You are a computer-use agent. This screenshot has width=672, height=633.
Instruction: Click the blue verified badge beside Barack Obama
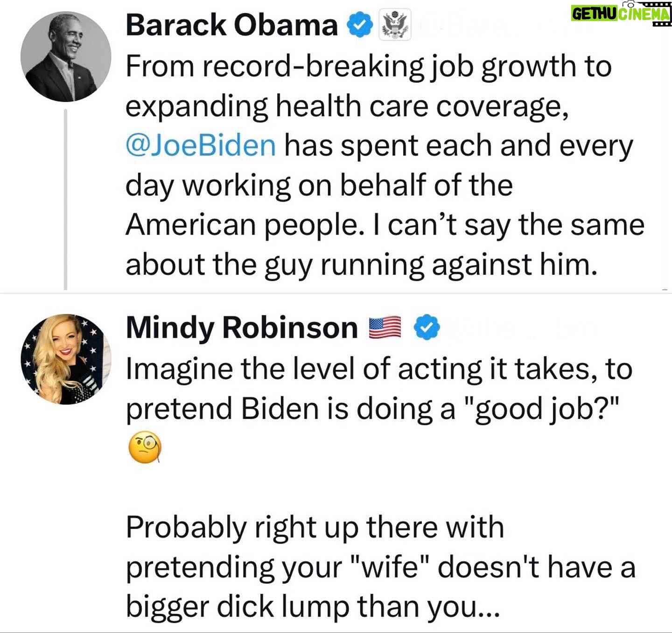(x=359, y=25)
